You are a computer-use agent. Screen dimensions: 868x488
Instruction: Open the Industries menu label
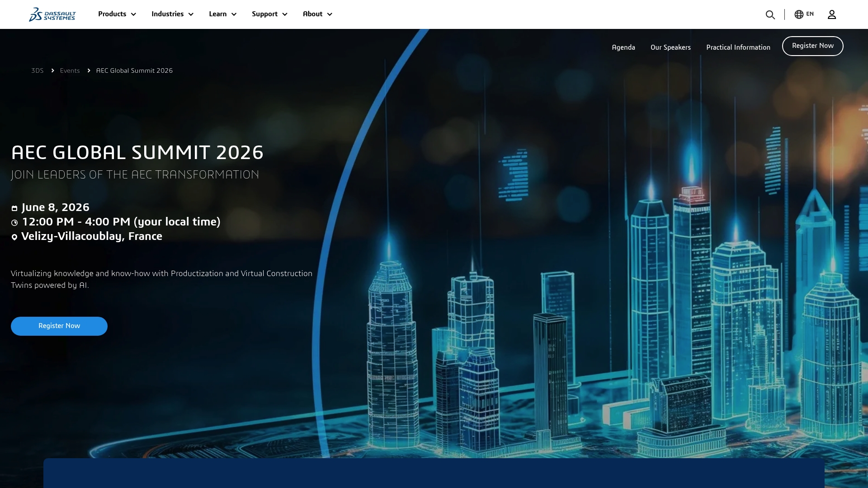tap(168, 14)
